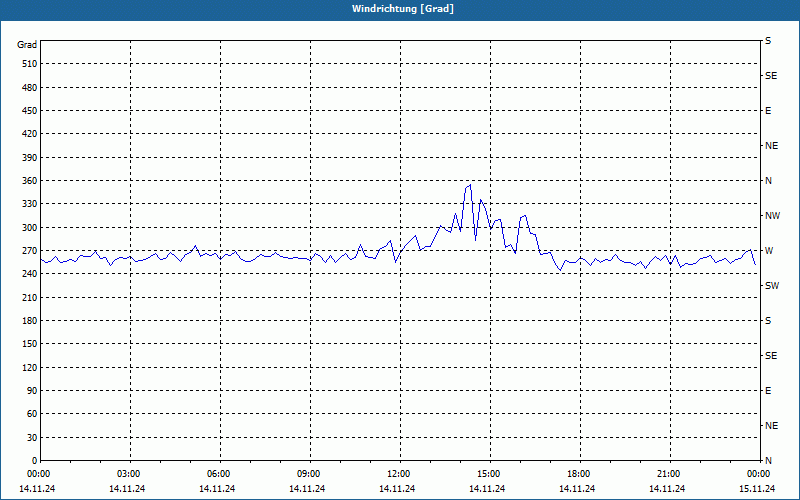Click the y-axis value 510
This screenshot has width=800, height=500.
[x=30, y=64]
